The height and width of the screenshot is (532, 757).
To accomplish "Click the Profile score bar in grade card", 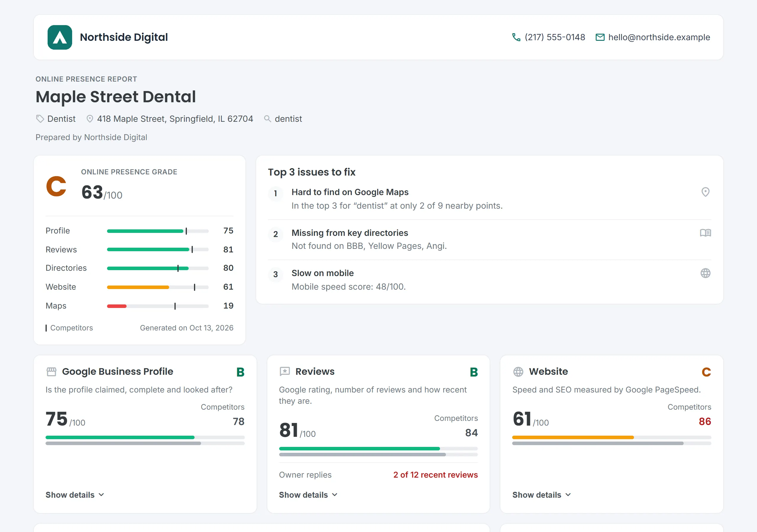I will [158, 231].
